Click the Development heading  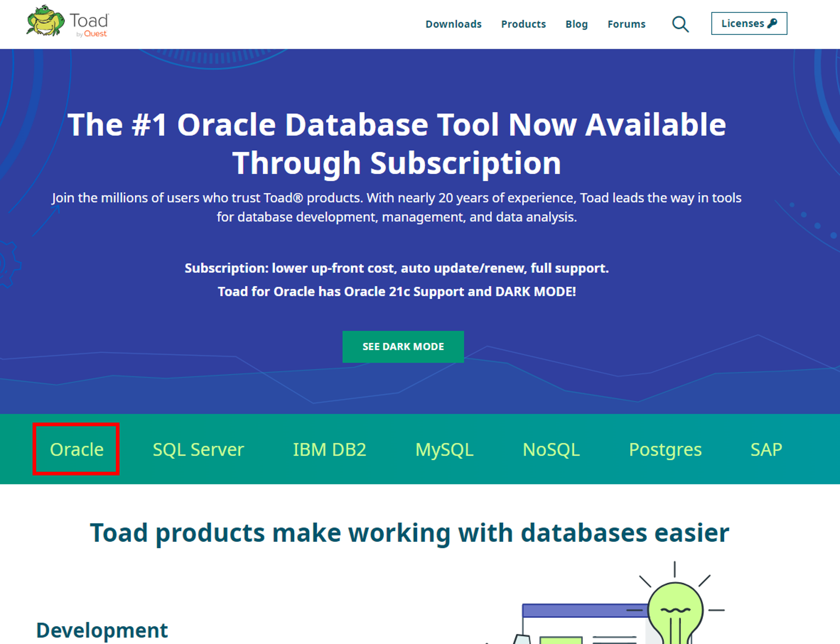tap(102, 630)
